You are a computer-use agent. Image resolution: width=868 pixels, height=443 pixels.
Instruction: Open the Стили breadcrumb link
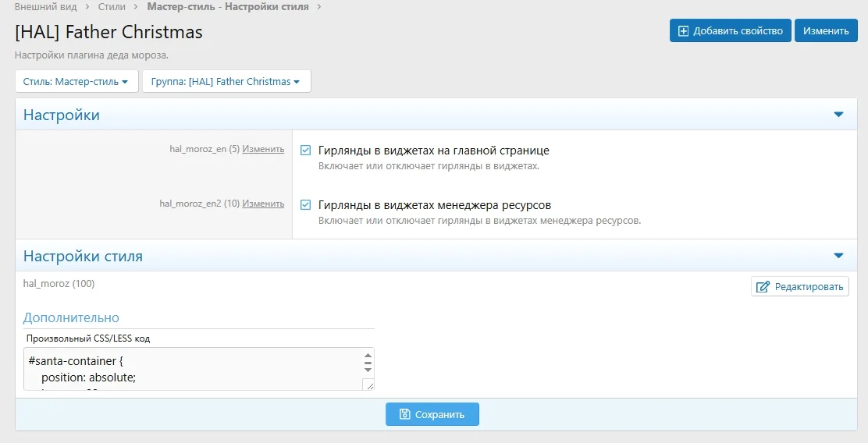tap(112, 7)
